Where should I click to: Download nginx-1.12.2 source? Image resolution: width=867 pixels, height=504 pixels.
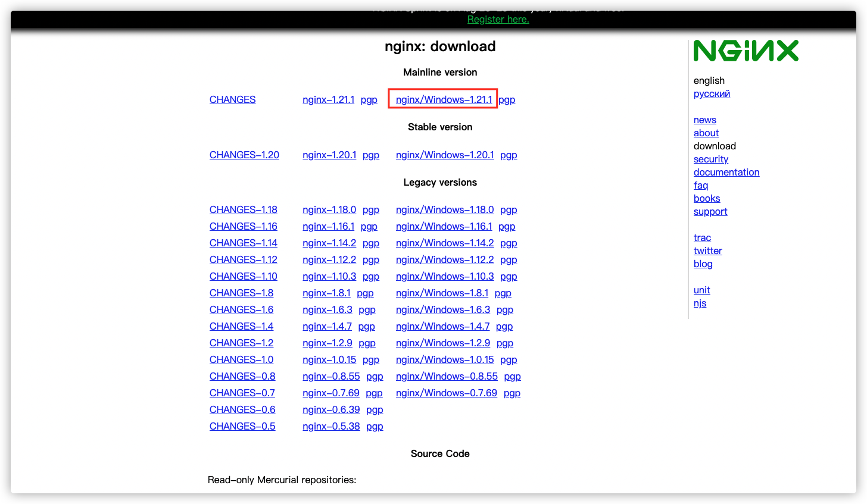(x=329, y=260)
